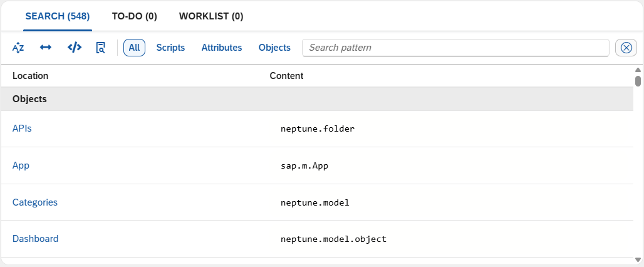The width and height of the screenshot is (644, 267).
Task: Filter results by Objects
Action: tap(274, 48)
